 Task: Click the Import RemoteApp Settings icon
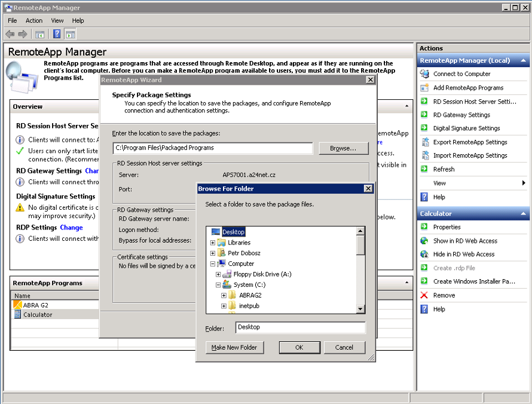[x=424, y=155]
